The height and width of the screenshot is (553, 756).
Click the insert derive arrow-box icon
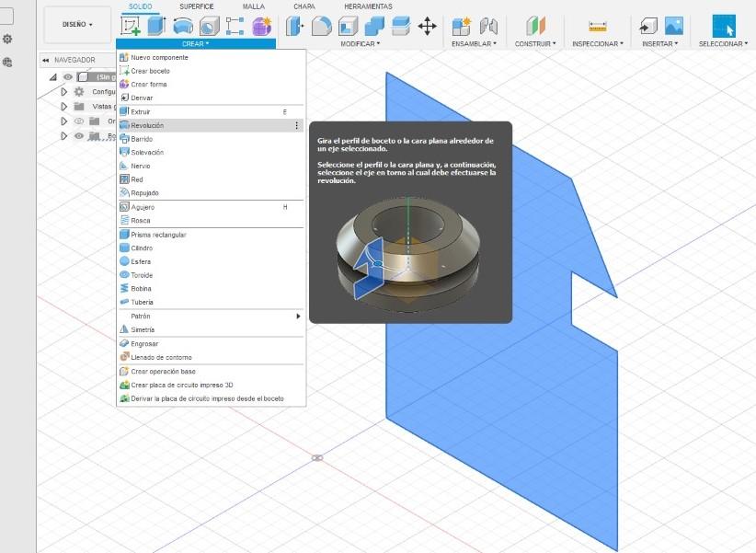647,26
